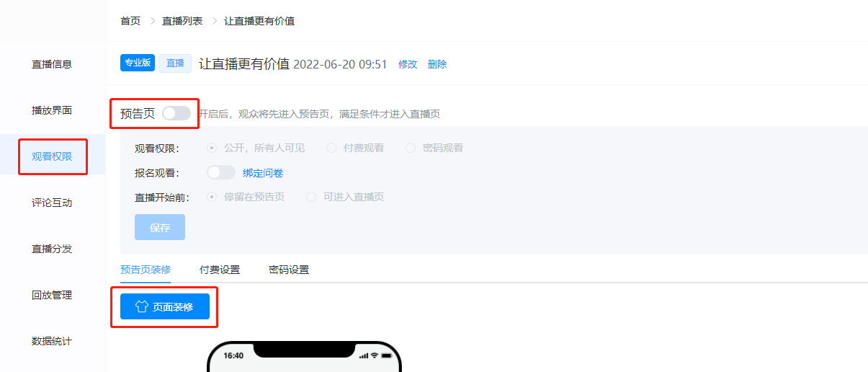Select 公开，所有人可见 radio option
This screenshot has width=868, height=372.
(256, 148)
